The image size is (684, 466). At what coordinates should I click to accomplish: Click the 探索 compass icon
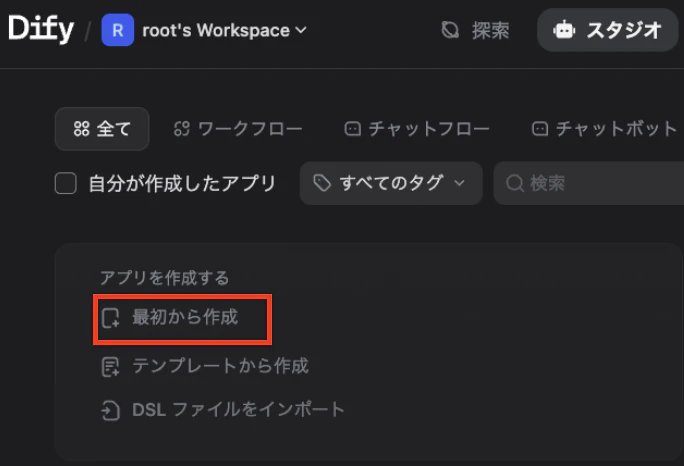click(x=450, y=30)
